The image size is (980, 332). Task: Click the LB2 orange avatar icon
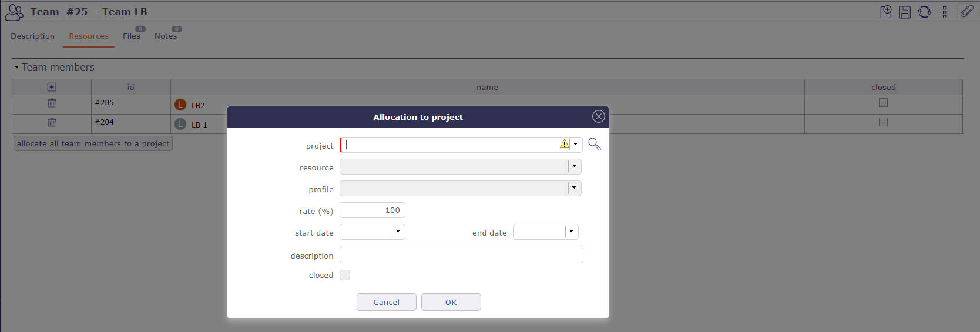180,105
